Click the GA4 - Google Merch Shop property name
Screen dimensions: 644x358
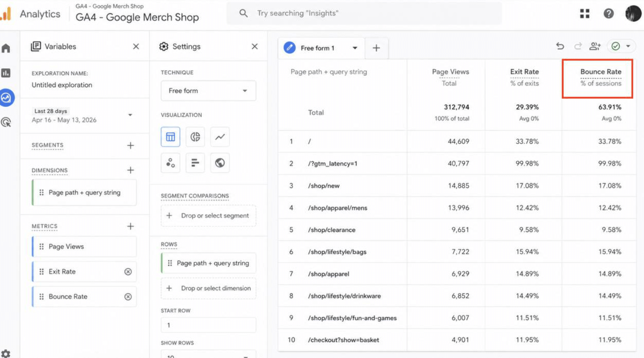coord(137,17)
